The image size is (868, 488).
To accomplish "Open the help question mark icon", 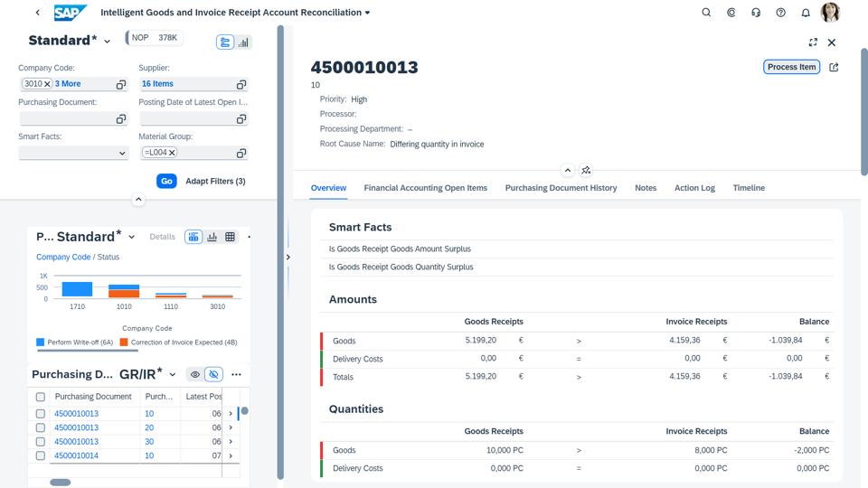I will [780, 12].
